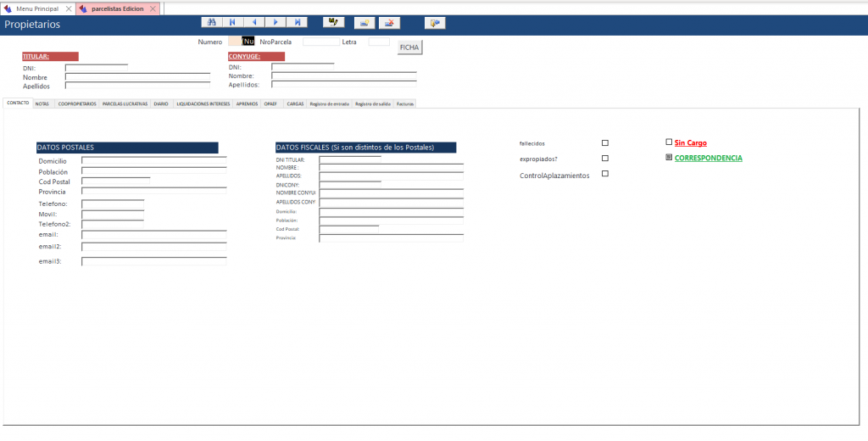Image resolution: width=868 pixels, height=441 pixels.
Task: Tick the fallecidos checkbox
Action: [604, 143]
